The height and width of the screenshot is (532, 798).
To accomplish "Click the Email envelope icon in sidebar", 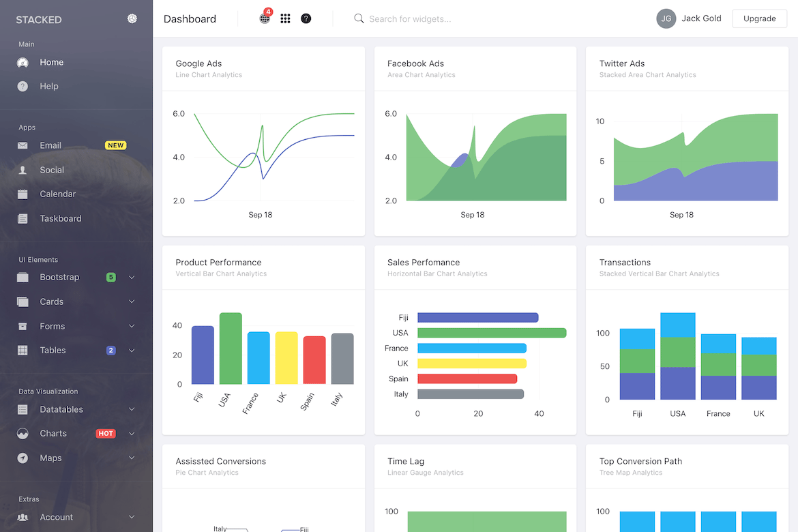I will [x=23, y=145].
